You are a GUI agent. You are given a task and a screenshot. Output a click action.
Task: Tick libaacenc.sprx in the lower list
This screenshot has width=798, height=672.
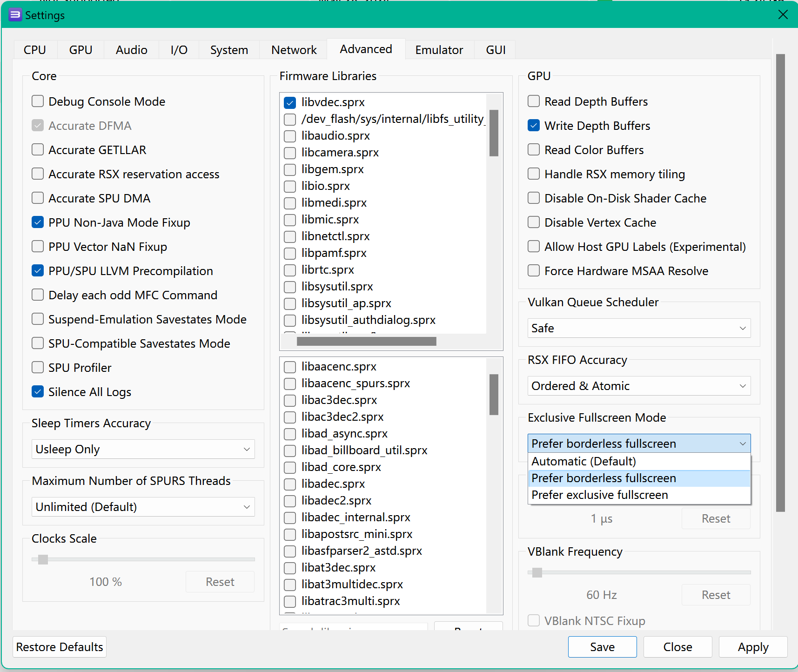coord(290,367)
